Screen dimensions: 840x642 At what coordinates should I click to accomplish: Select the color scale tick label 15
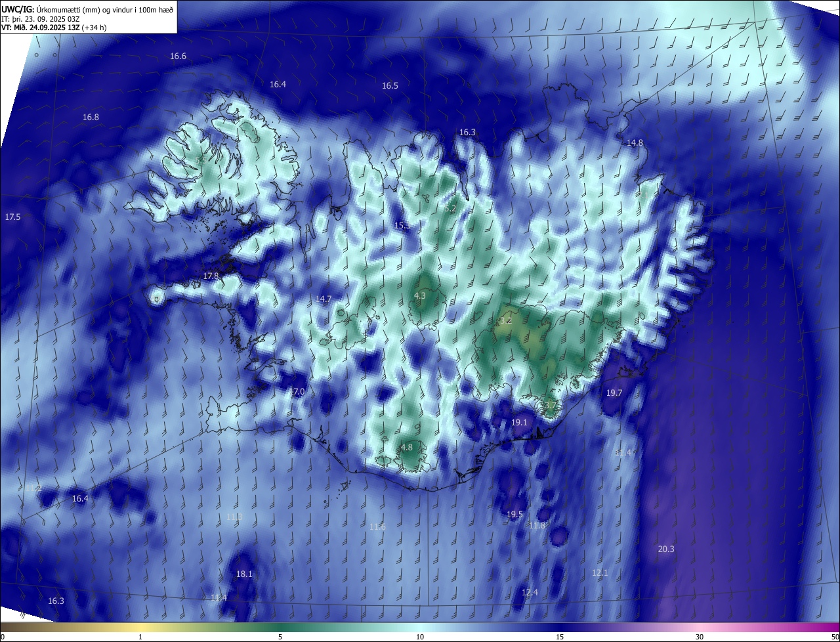560,637
